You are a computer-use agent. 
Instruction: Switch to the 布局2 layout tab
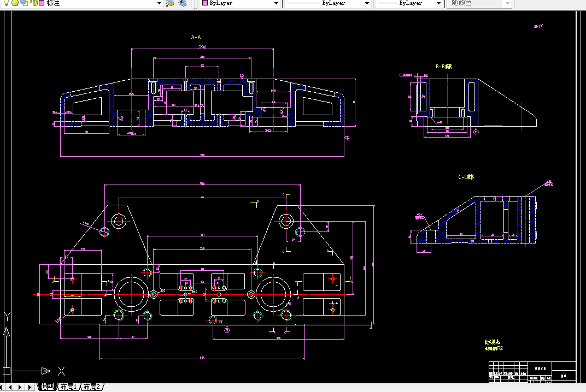click(x=92, y=387)
